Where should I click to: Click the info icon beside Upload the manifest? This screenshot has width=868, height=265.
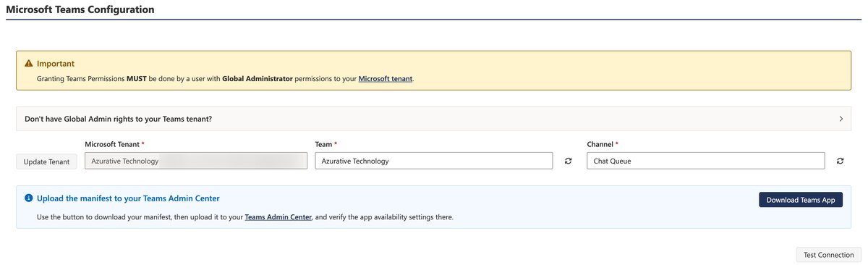[29, 198]
